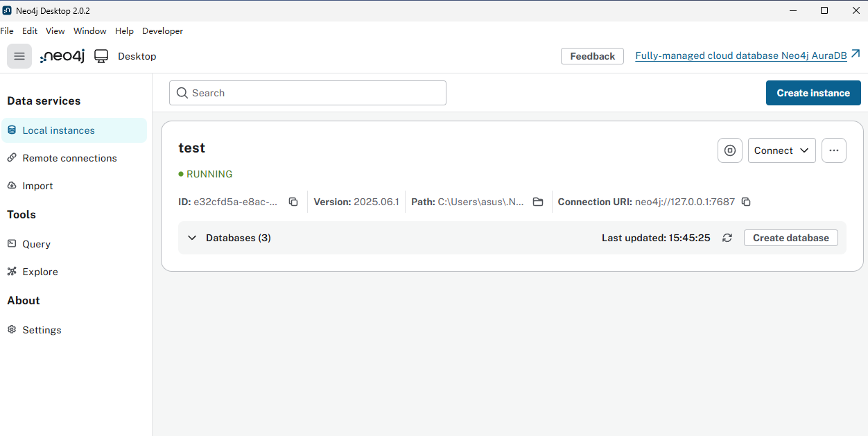Click the Create instance button
The image size is (868, 436).
pyautogui.click(x=813, y=93)
